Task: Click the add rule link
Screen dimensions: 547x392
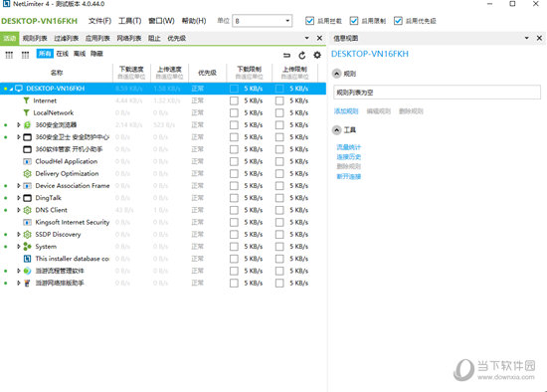Action: pos(346,111)
